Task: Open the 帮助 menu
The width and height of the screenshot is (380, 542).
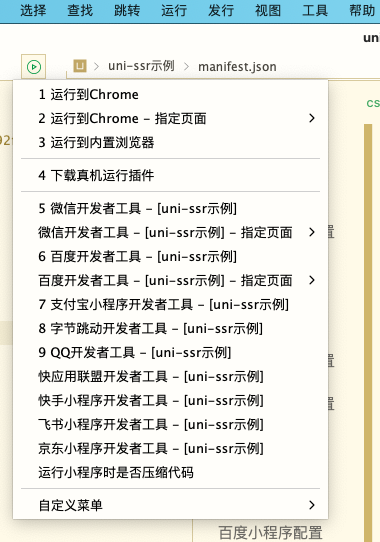Action: [x=362, y=10]
